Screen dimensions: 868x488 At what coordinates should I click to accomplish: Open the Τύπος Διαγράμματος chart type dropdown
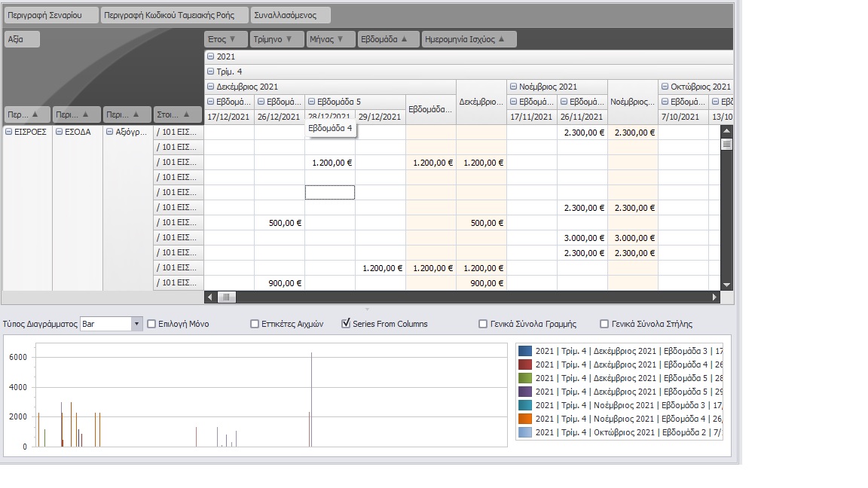pos(136,324)
